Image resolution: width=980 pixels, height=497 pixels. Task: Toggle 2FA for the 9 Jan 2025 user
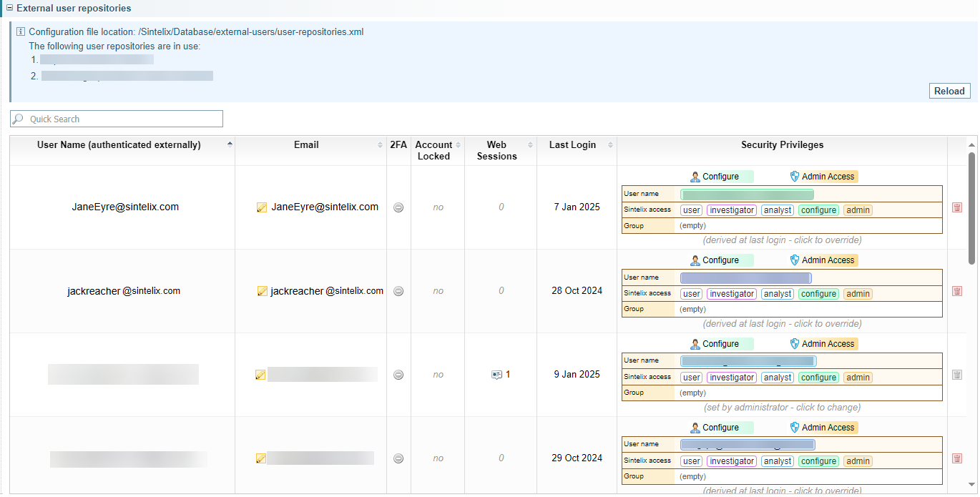tap(398, 375)
